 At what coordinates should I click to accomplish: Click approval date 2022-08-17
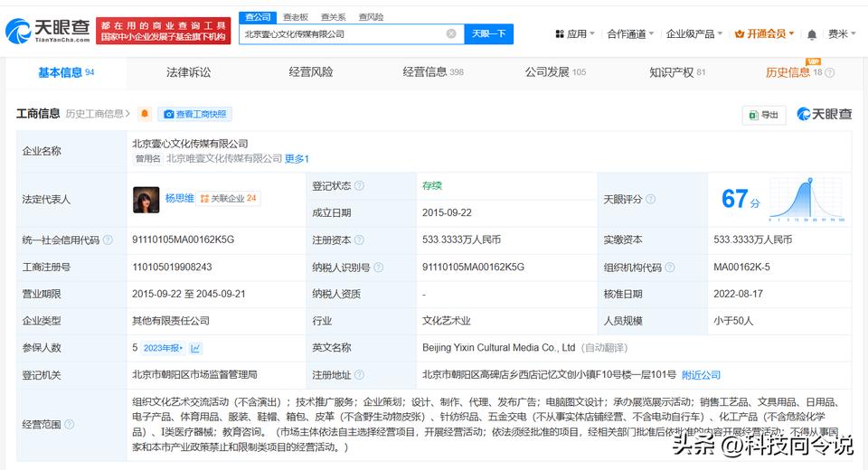click(x=738, y=294)
